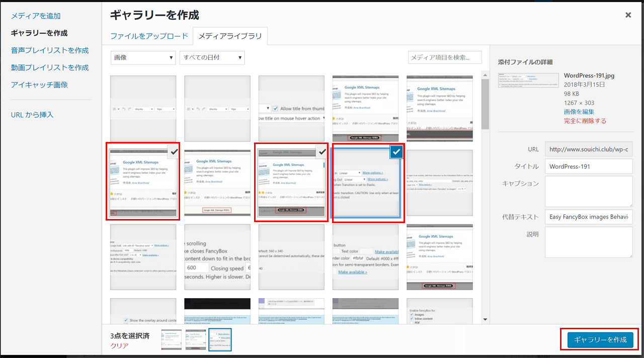The image size is (644, 358).
Task: Click the selected Linear transition thumbnail in grid
Action: click(x=366, y=183)
